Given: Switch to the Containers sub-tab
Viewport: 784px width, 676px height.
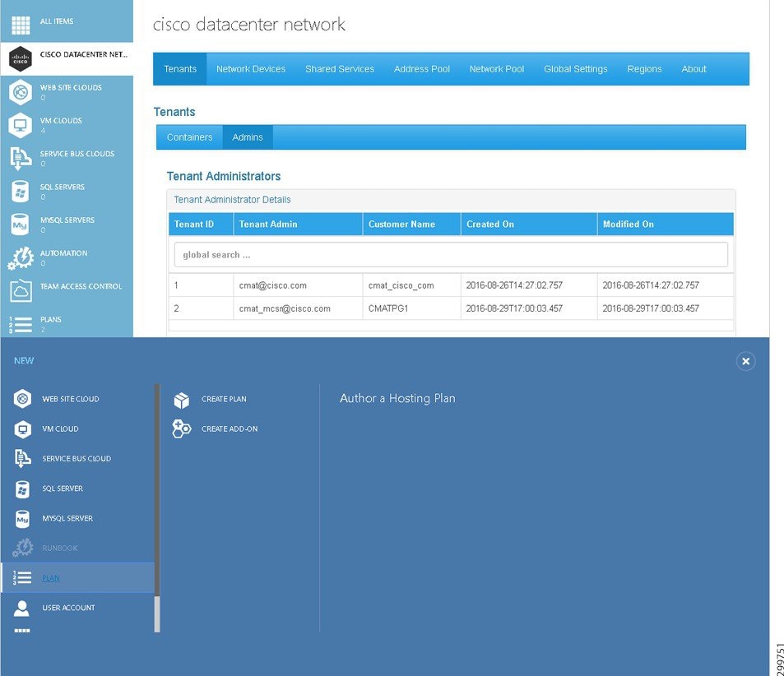Looking at the screenshot, I should tap(189, 137).
